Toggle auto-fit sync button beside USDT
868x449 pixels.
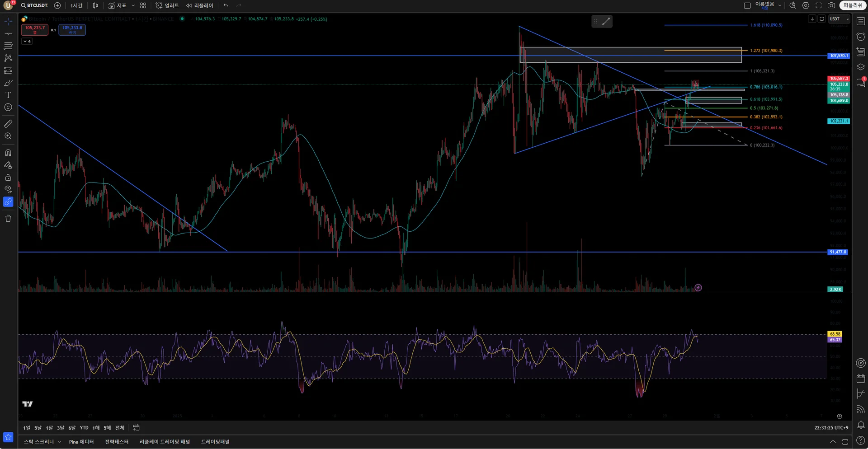coord(822,19)
